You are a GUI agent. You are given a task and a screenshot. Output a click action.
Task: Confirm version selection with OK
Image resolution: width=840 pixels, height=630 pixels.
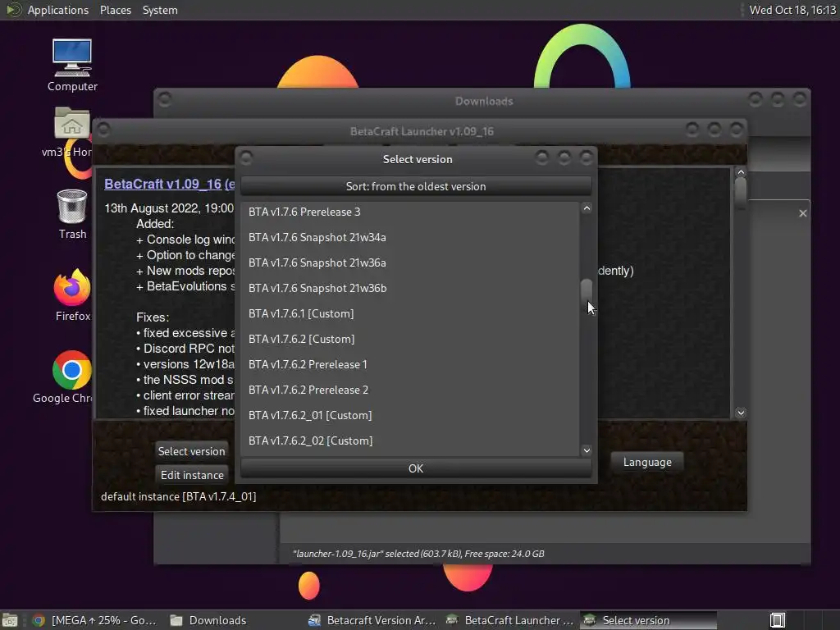coord(416,468)
